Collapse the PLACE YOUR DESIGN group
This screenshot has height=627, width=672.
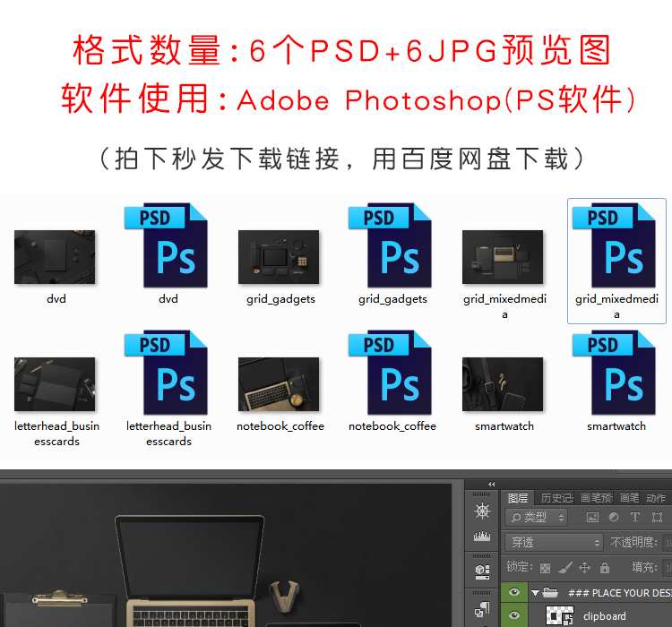pyautogui.click(x=536, y=592)
